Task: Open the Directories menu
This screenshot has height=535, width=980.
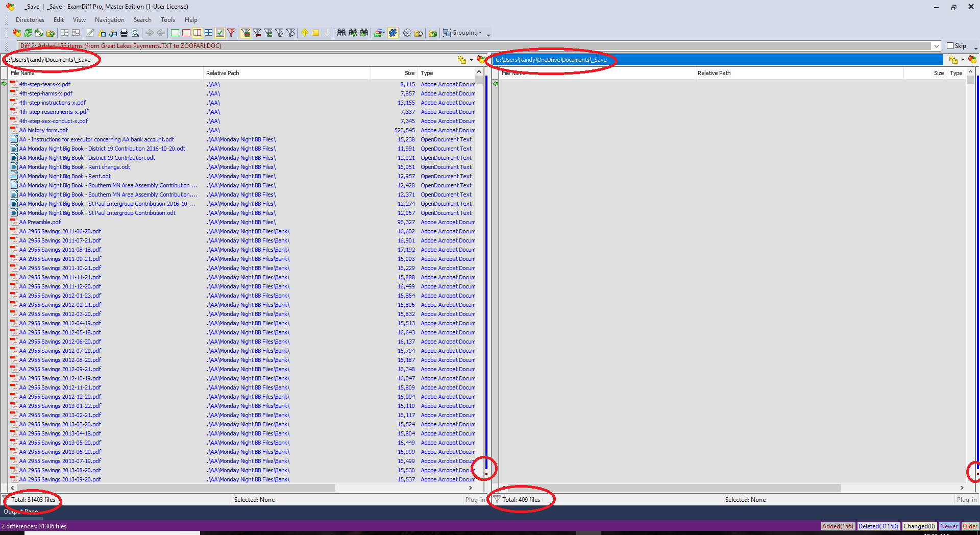Action: [x=30, y=20]
